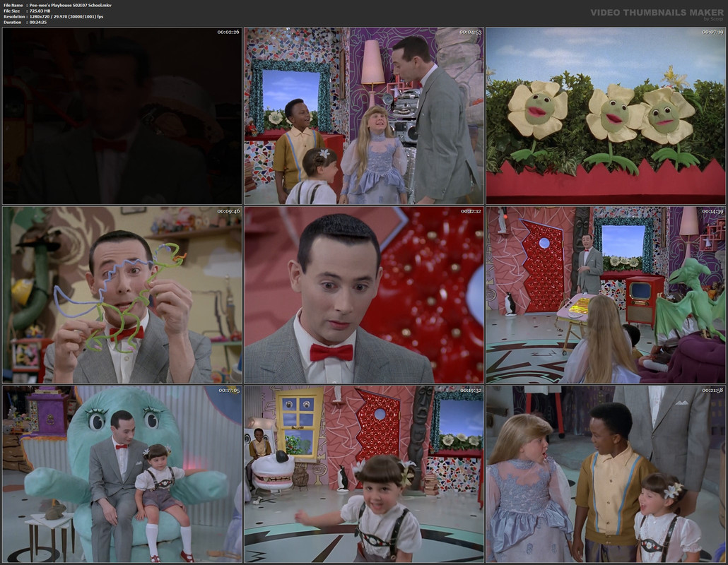
Task: Select the thumbnail timestamped 00:04:53
Action: click(x=364, y=116)
